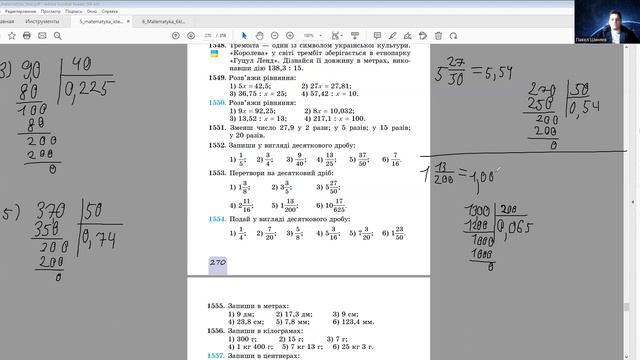This screenshot has width=640, height=360.
Task: Click exercise heading 1553 in document
Action: click(271, 173)
